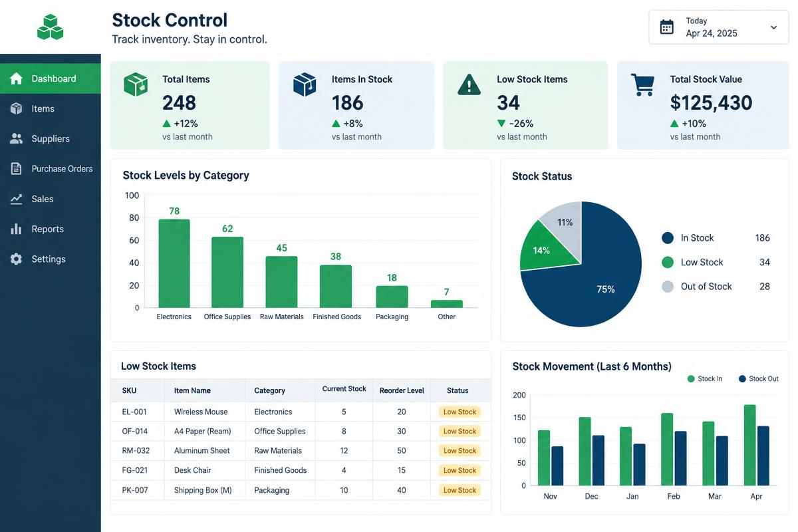Click the Stock In legend dot
This screenshot has height=532, width=798.
[x=690, y=379]
